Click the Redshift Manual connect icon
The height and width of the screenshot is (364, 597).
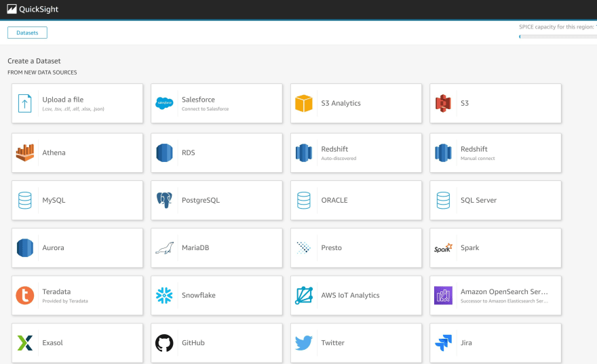(443, 153)
